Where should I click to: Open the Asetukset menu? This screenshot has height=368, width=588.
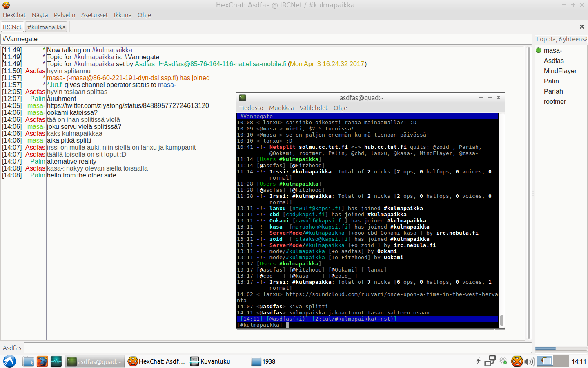click(94, 15)
